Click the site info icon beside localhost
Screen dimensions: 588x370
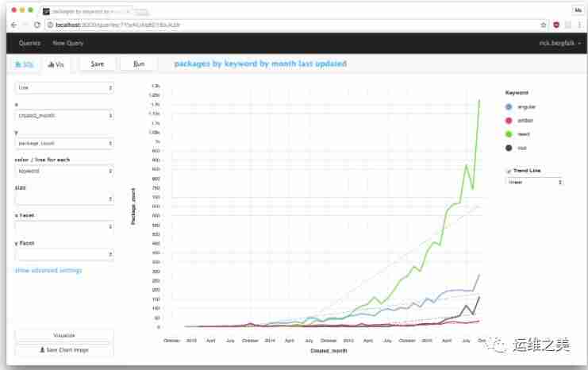coord(50,25)
